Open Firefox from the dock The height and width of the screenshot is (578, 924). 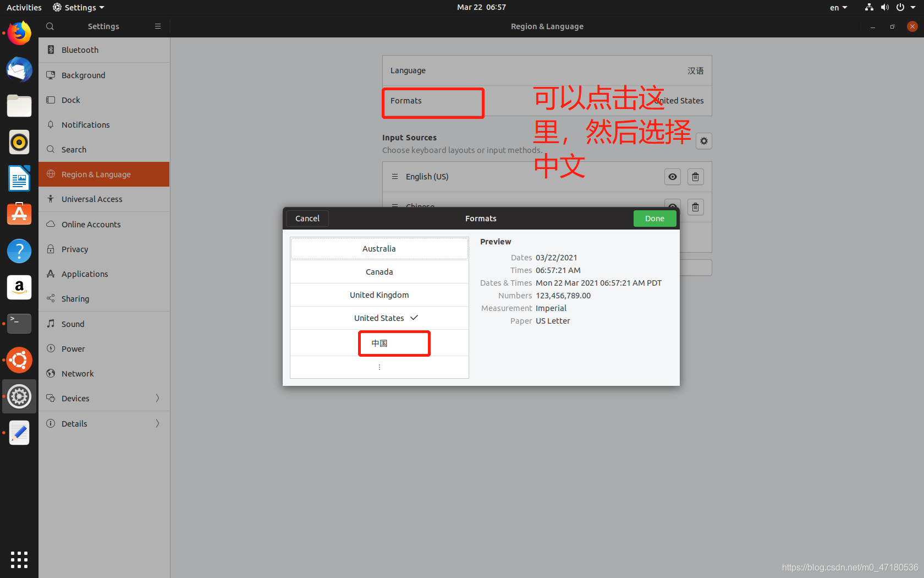tap(19, 34)
